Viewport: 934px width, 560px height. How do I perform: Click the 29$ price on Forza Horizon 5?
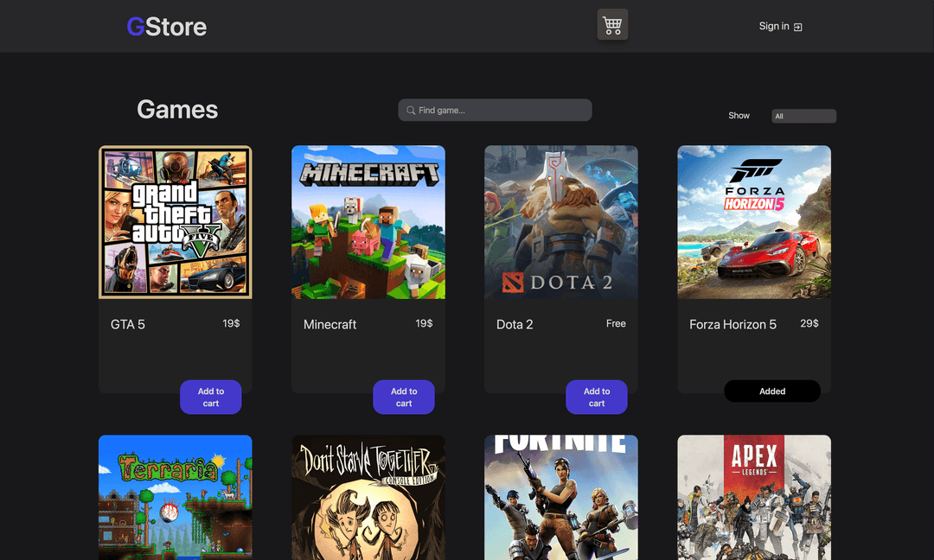[x=809, y=323]
